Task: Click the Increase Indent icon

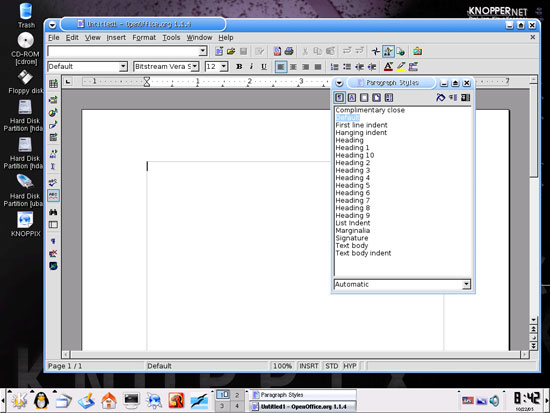Action: coord(371,67)
